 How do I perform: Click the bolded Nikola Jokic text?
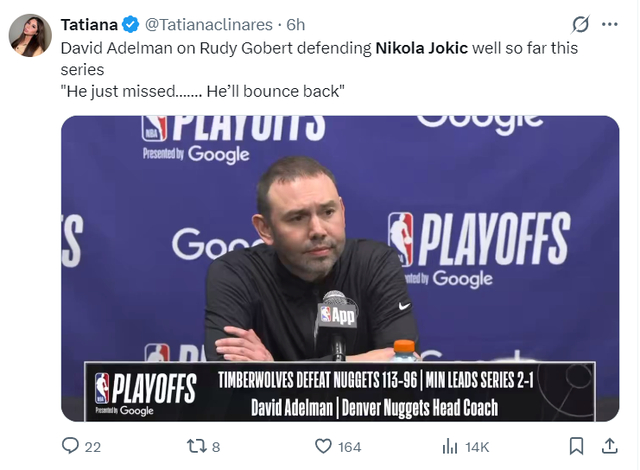pos(421,47)
